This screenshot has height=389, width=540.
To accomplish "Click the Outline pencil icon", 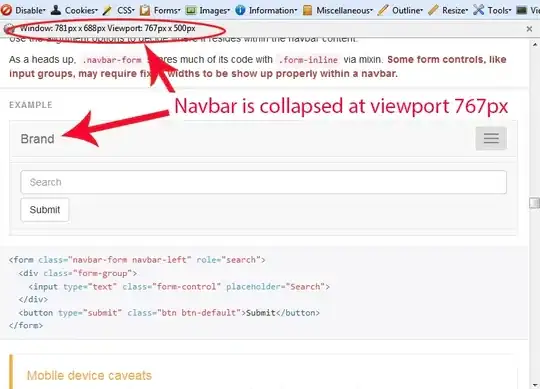I will (383, 10).
